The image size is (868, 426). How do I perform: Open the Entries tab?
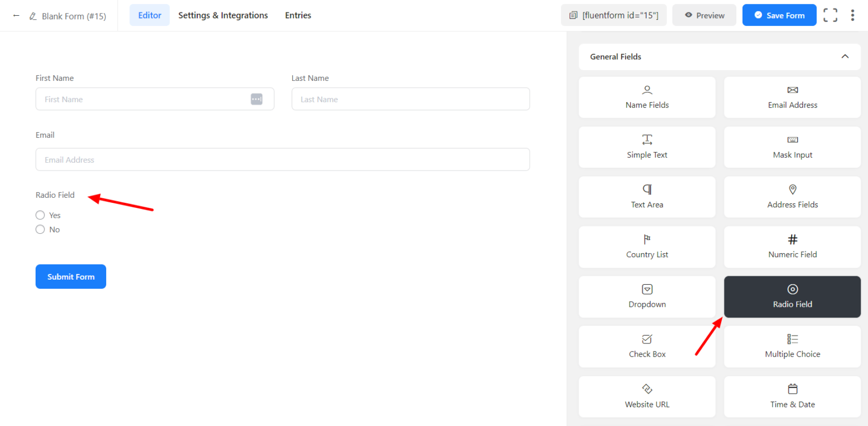tap(298, 15)
